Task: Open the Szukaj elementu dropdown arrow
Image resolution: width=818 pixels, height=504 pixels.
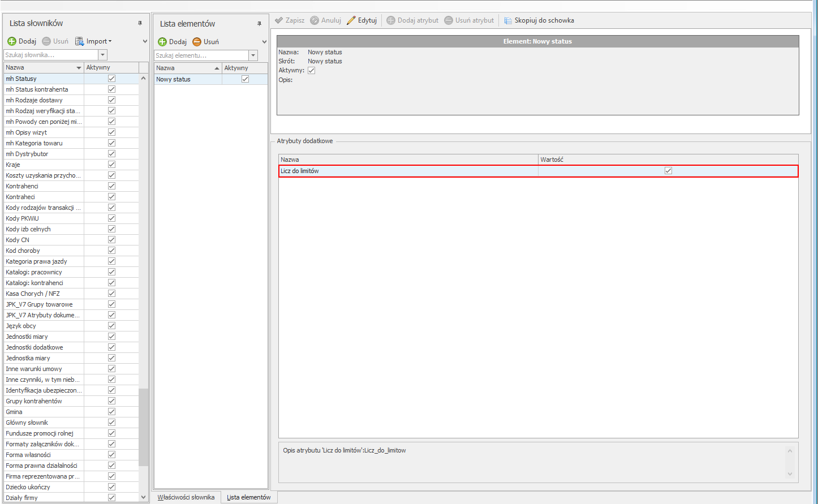Action: tap(253, 55)
